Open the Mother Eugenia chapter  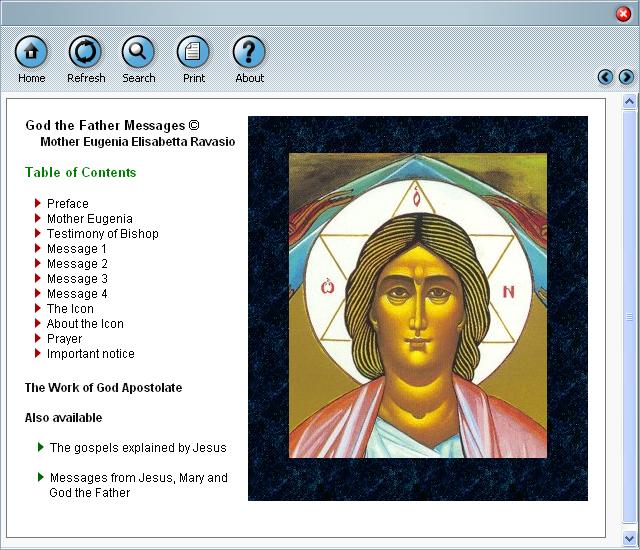[90, 219]
